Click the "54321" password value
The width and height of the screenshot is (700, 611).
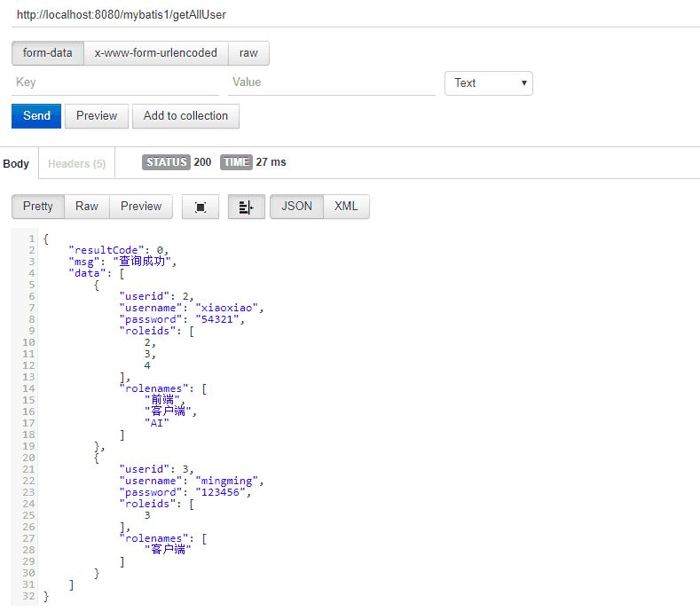tap(217, 319)
